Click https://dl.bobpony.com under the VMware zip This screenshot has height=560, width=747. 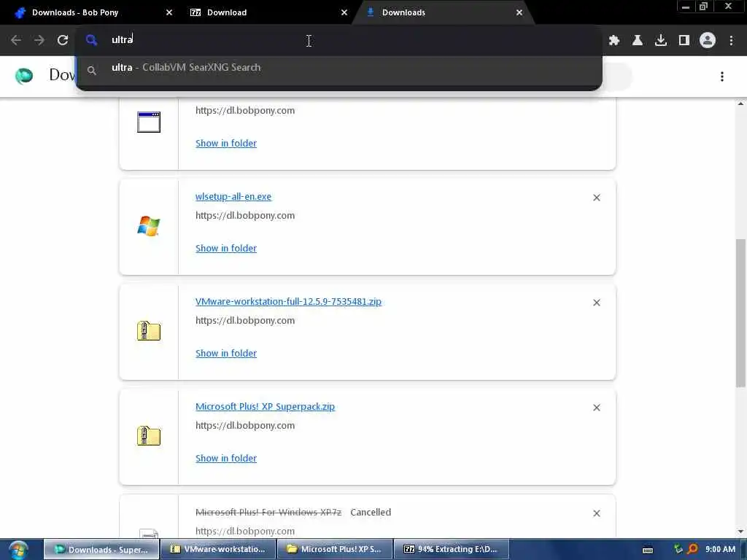pyautogui.click(x=245, y=321)
